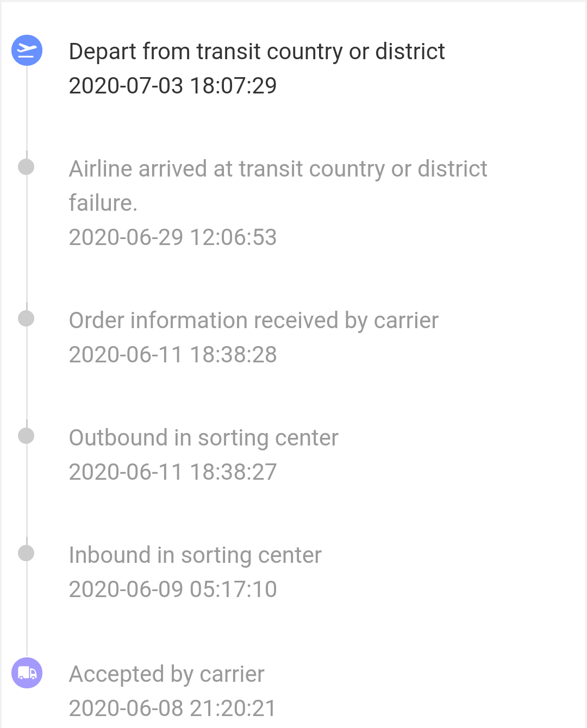Tap the timestamp 2020-06-11 18:38:27
The image size is (587, 728).
(173, 472)
